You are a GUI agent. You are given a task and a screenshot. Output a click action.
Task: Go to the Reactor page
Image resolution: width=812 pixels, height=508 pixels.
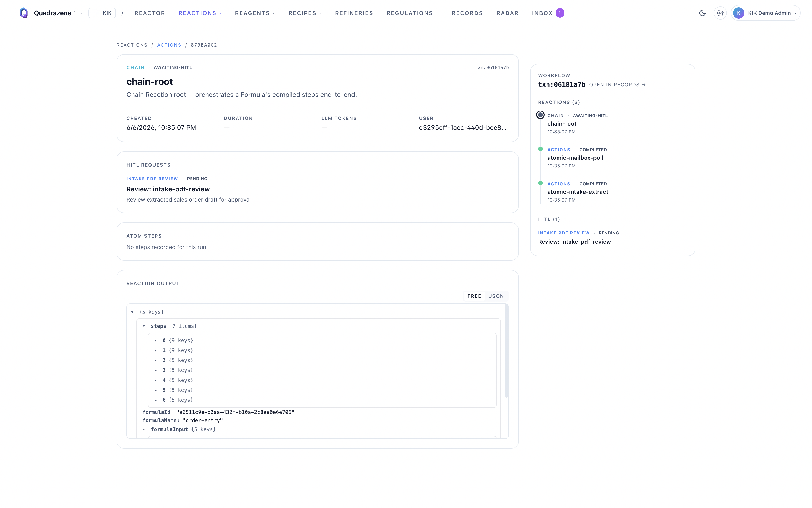150,13
